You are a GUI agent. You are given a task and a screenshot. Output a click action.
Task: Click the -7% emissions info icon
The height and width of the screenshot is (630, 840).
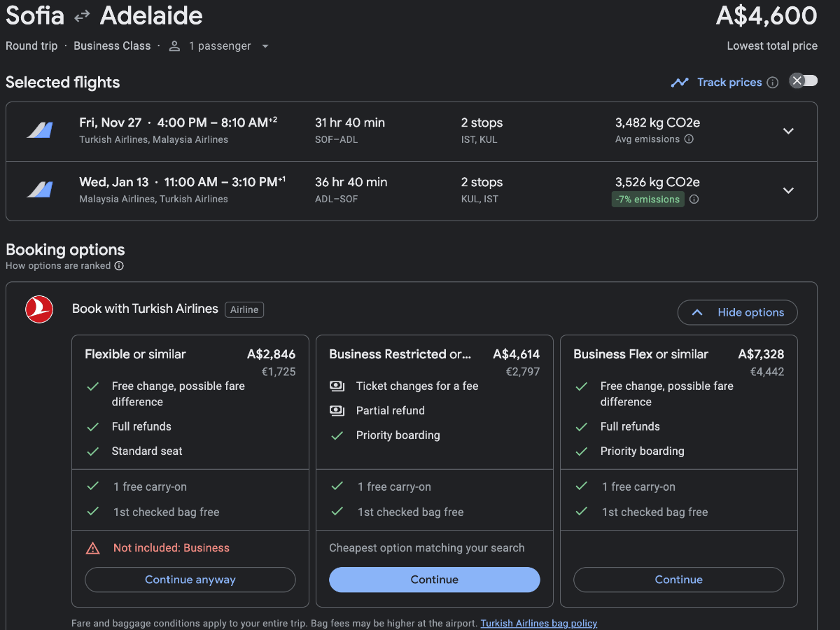694,199
